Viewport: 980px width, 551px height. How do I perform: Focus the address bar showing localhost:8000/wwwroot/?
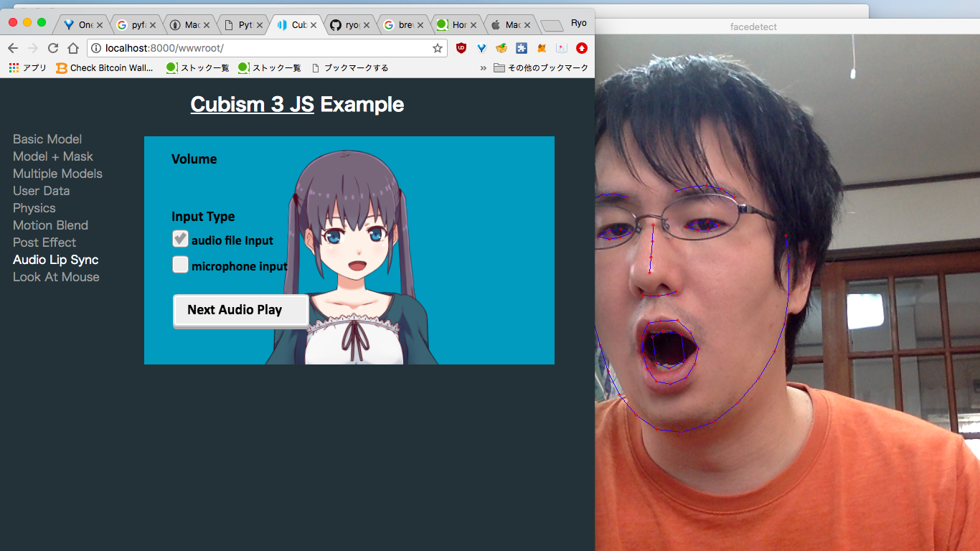point(267,48)
